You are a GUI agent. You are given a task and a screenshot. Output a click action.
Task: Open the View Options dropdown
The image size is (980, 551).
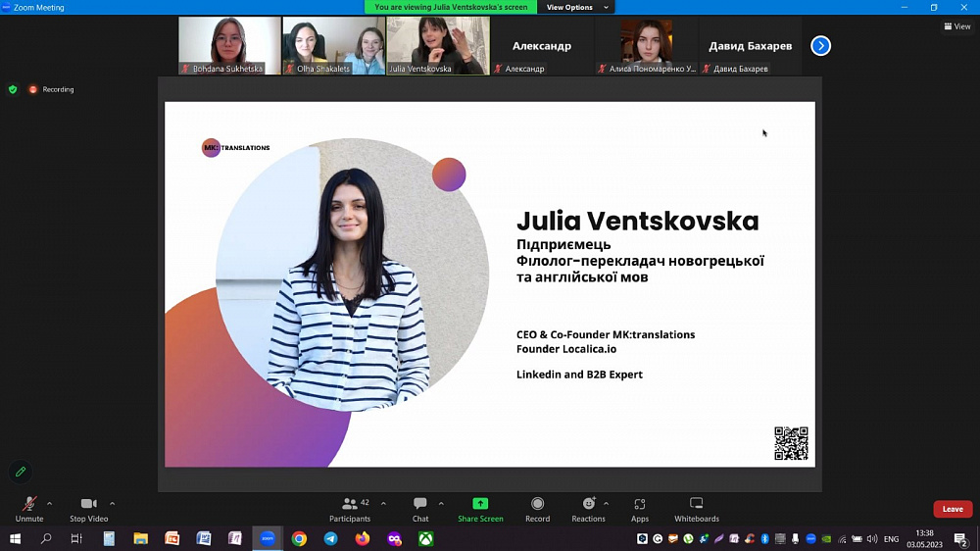coord(576,7)
